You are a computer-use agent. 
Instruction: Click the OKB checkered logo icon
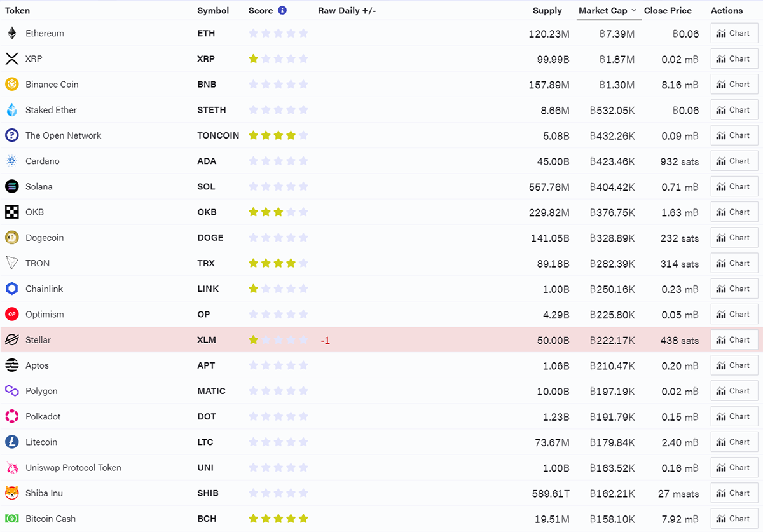point(11,212)
